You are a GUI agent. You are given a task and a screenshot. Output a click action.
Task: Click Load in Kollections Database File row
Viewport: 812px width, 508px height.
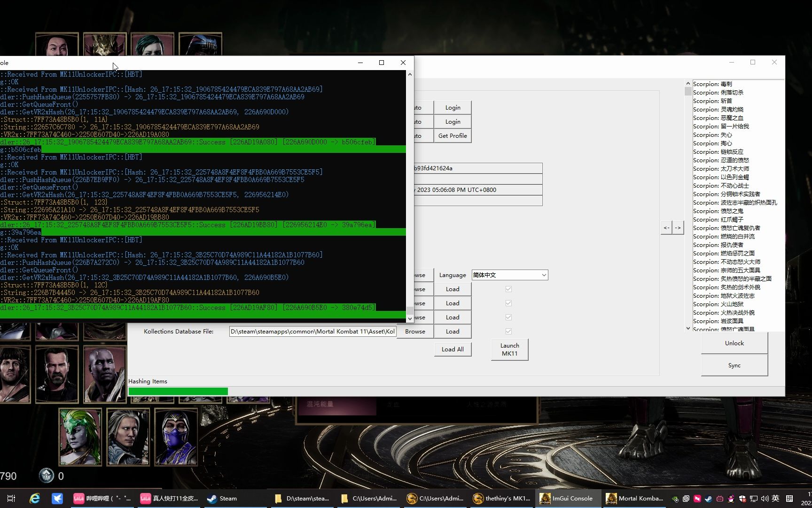(x=453, y=331)
